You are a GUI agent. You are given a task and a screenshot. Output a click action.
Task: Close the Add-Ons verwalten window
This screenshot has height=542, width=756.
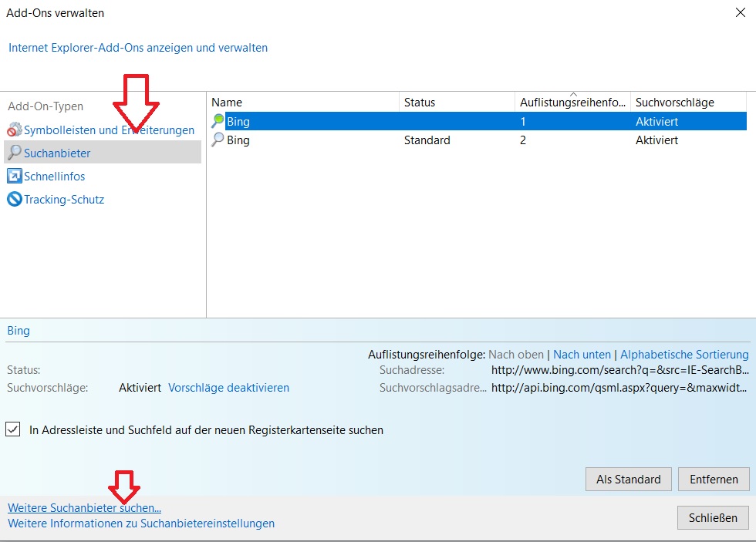741,12
